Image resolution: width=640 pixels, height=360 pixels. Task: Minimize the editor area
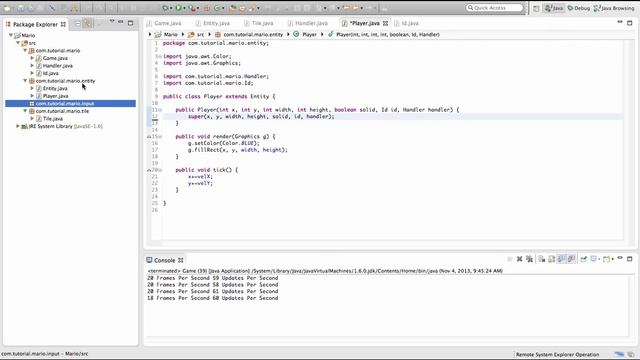(620, 22)
